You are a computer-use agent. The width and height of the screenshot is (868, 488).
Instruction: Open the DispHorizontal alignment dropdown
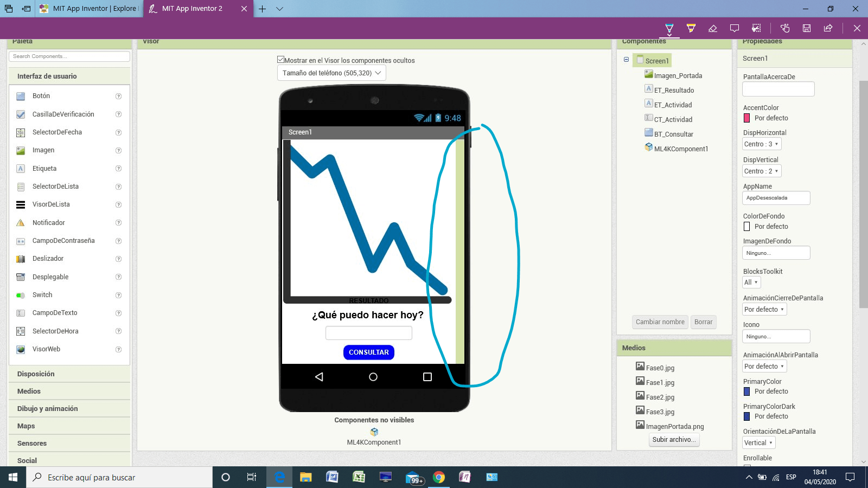[x=762, y=144]
